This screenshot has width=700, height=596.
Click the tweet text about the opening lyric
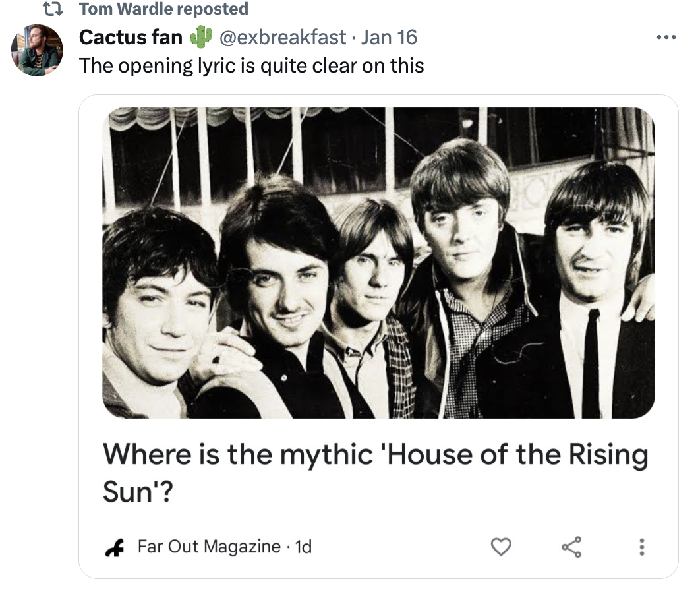251,65
